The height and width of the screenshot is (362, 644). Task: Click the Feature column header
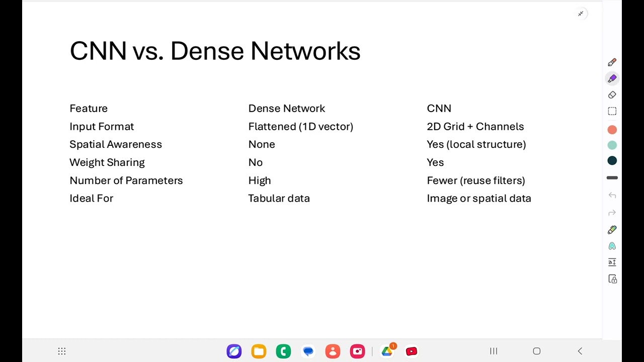coord(89,108)
